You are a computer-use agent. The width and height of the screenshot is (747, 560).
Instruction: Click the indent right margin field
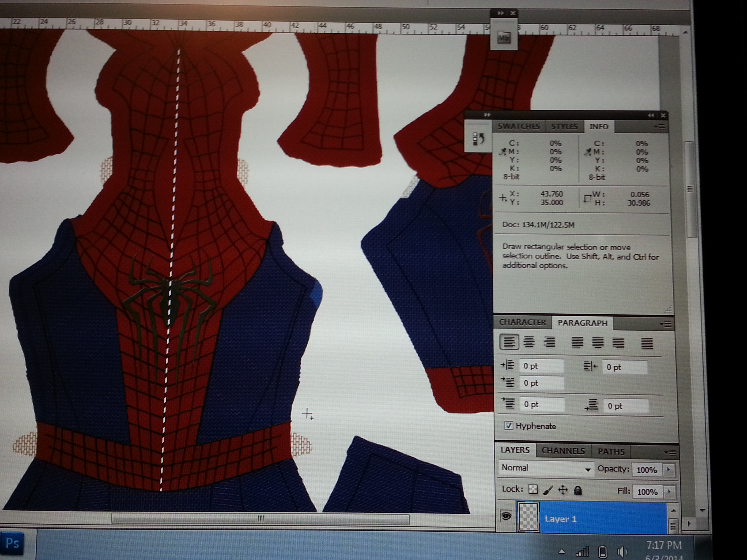(x=625, y=367)
